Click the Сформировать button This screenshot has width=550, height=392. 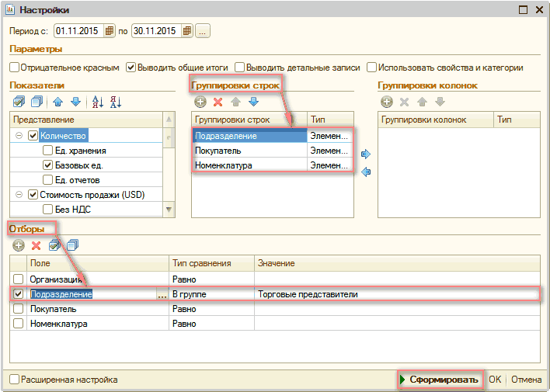click(440, 380)
